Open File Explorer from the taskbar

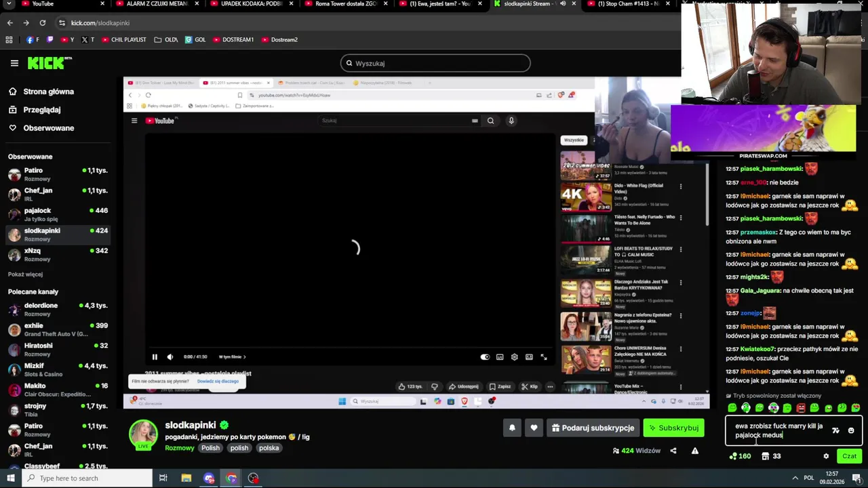click(186, 478)
